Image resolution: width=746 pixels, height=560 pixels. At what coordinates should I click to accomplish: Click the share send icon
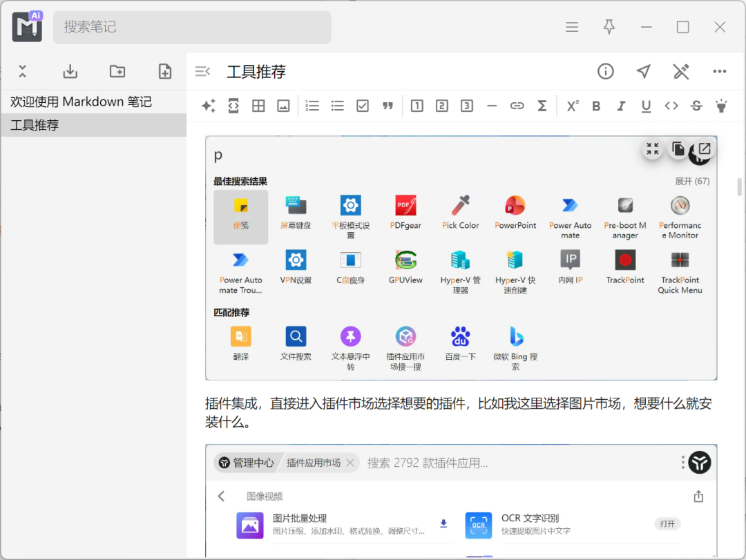coord(643,71)
